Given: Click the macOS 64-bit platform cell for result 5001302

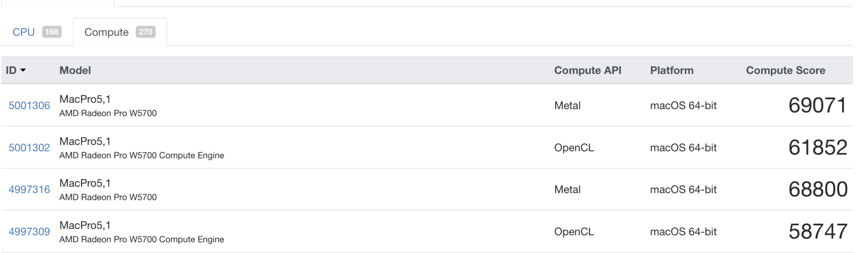Looking at the screenshot, I should 683,148.
